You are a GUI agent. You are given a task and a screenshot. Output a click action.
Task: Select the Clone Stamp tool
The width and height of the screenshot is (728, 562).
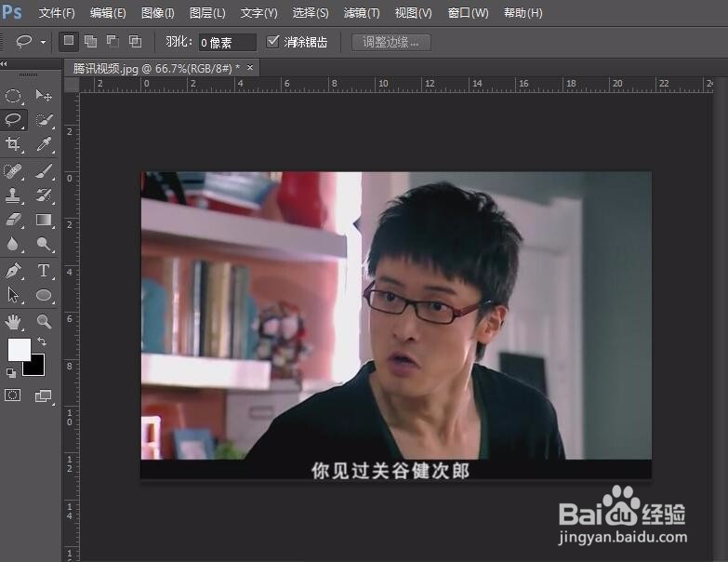coord(13,195)
